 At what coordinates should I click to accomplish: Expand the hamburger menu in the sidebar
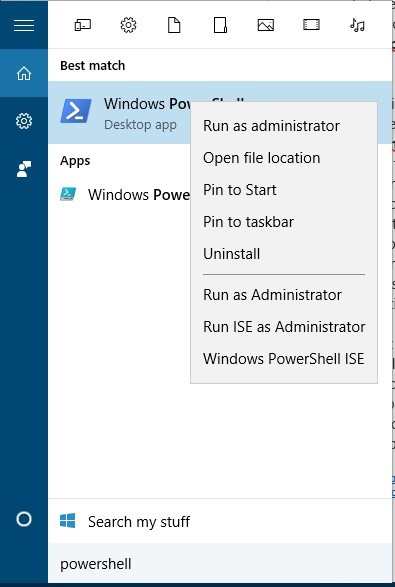pyautogui.click(x=24, y=25)
